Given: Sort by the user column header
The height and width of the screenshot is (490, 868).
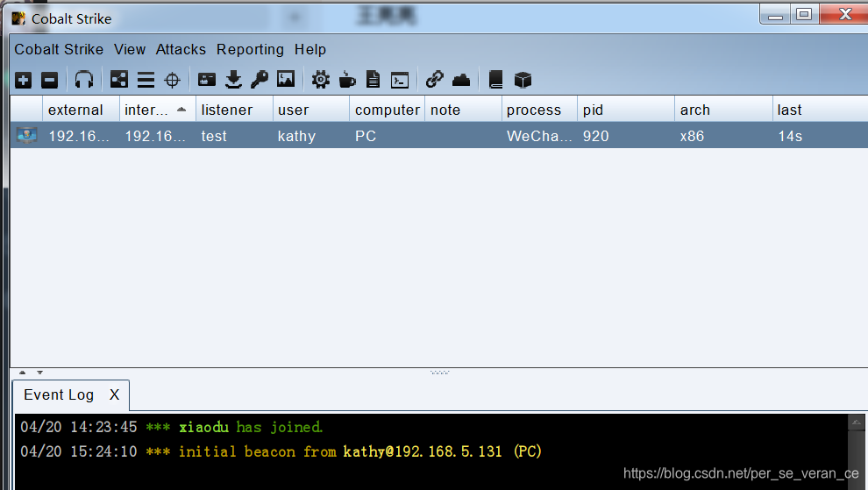Looking at the screenshot, I should click(311, 110).
